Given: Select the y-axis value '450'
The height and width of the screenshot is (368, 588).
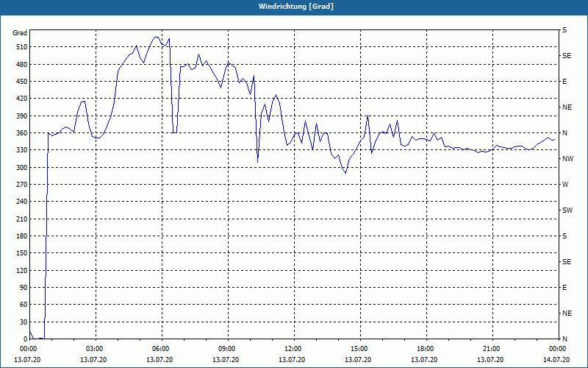Looking at the screenshot, I should tap(22, 82).
